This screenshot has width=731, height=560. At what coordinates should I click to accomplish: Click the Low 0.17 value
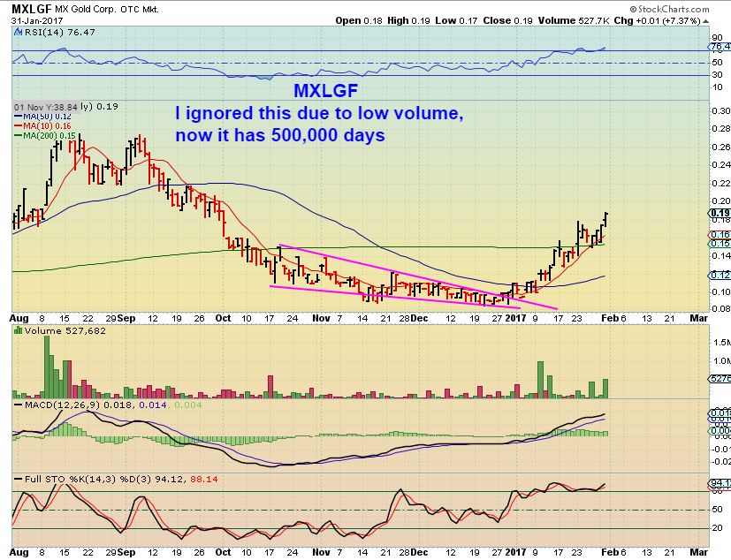tap(456, 20)
